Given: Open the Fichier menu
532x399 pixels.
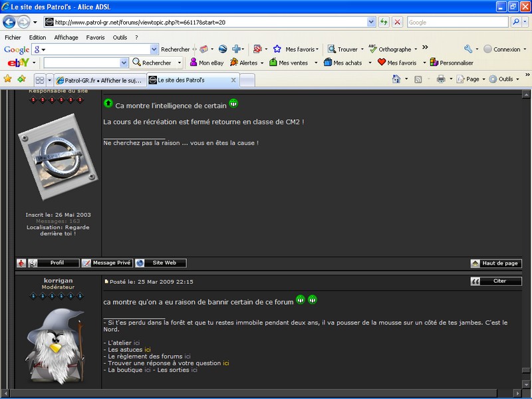Looking at the screenshot, I should (13, 37).
